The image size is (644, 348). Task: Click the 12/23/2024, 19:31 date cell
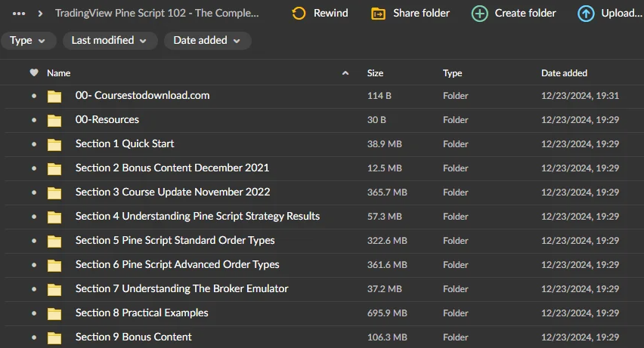(x=580, y=96)
